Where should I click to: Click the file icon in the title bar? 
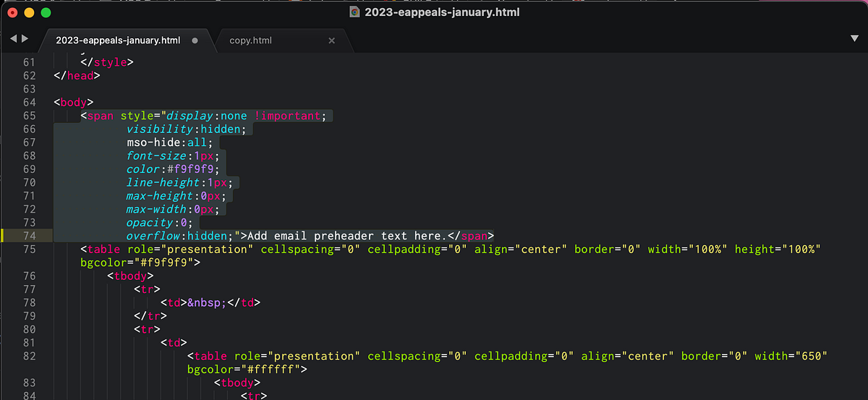tap(354, 12)
